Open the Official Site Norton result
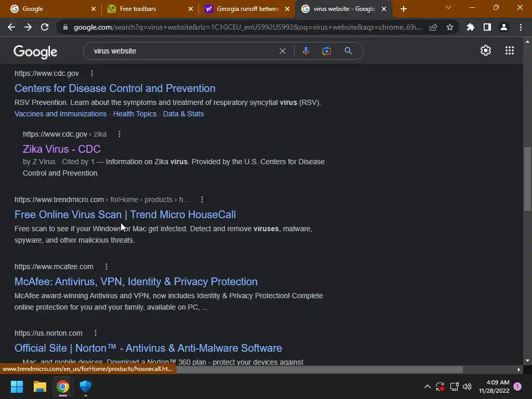 (148, 348)
